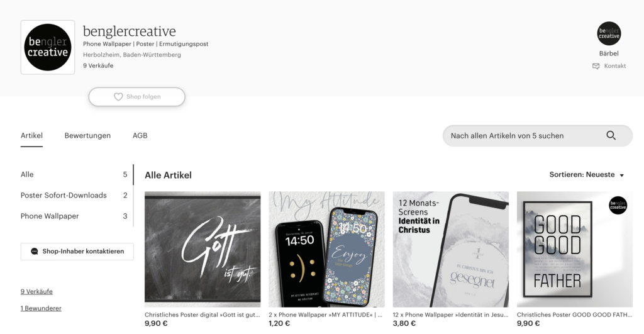644x334 pixels.
Task: Click the heart icon in Shop folgen
Action: pyautogui.click(x=118, y=97)
